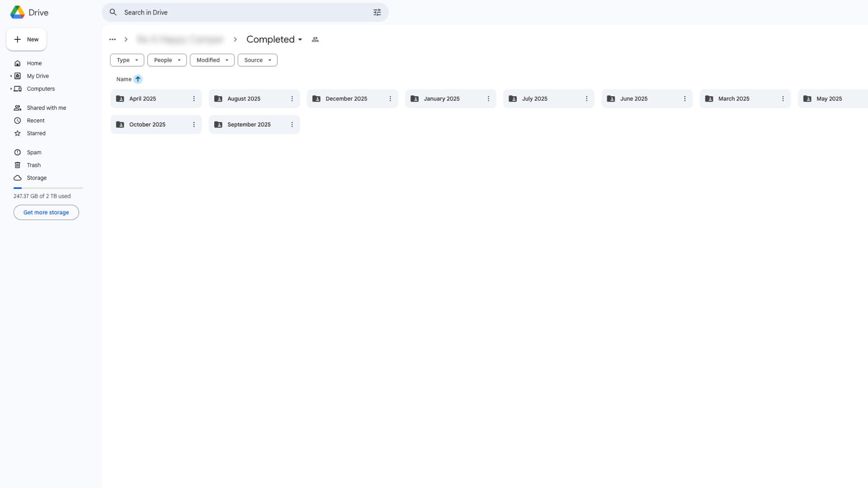Open the Modified filter dropdown
868x488 pixels.
[x=212, y=60]
